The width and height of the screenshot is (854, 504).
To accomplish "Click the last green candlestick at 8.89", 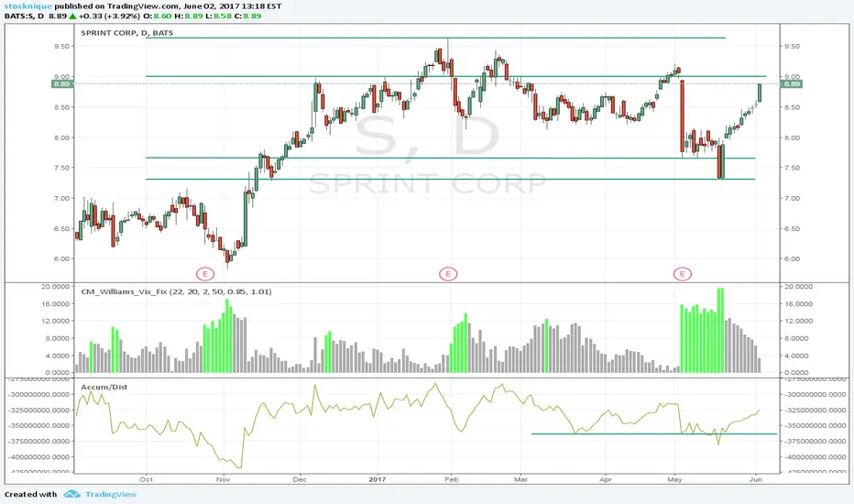I will (760, 93).
